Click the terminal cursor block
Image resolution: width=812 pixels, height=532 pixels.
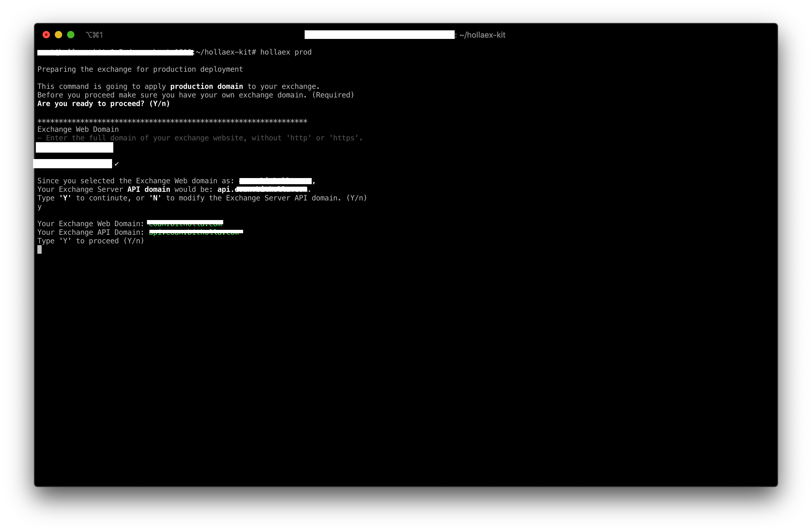pos(39,250)
